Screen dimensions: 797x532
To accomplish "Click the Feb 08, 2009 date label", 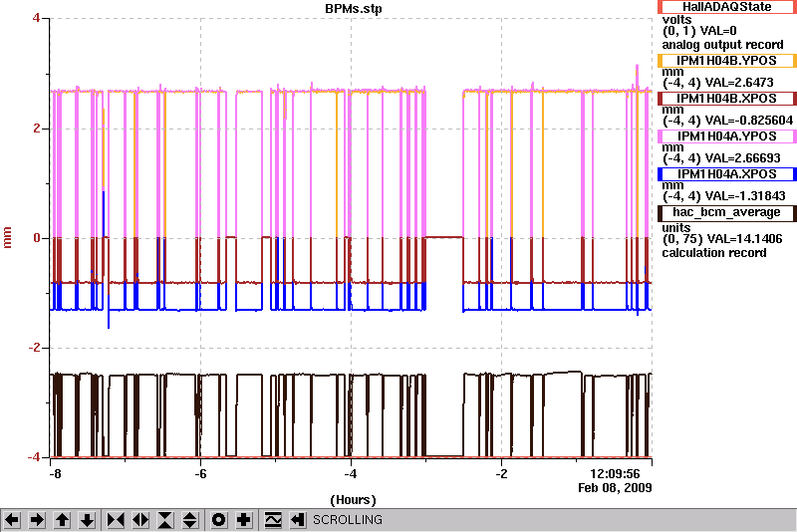I will tap(615, 488).
